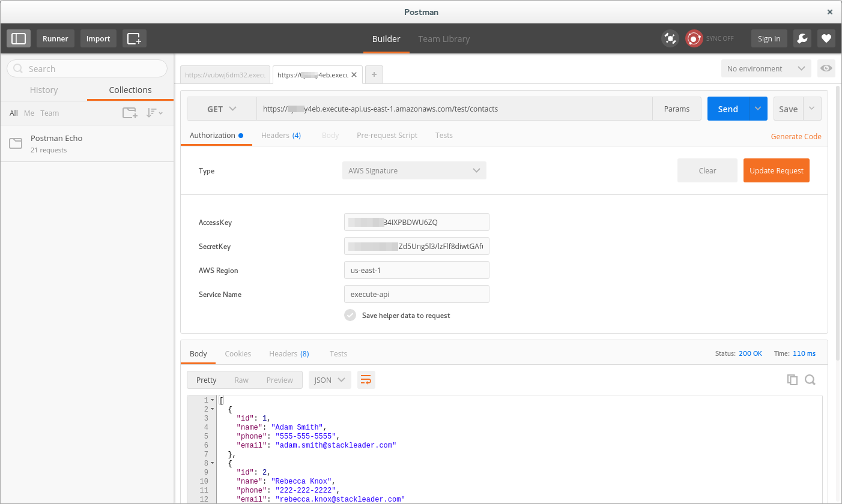Filter collections by All
The width and height of the screenshot is (842, 504).
(x=14, y=113)
